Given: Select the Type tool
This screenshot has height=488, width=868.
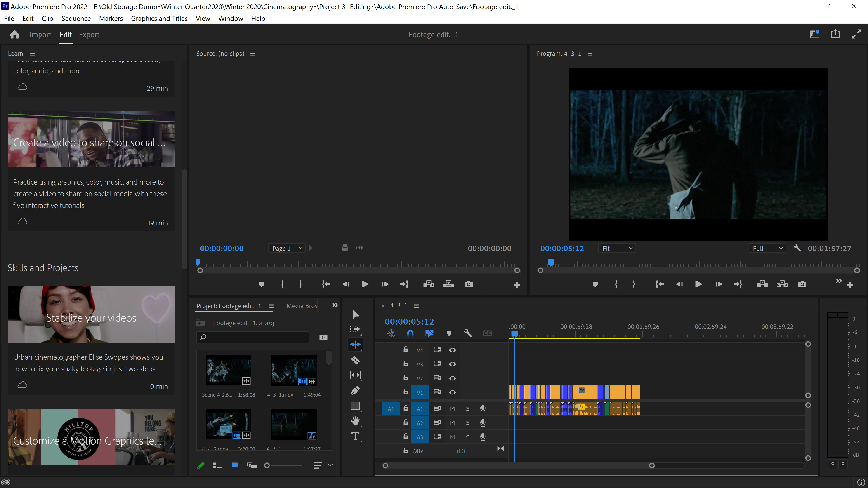Looking at the screenshot, I should tap(355, 436).
